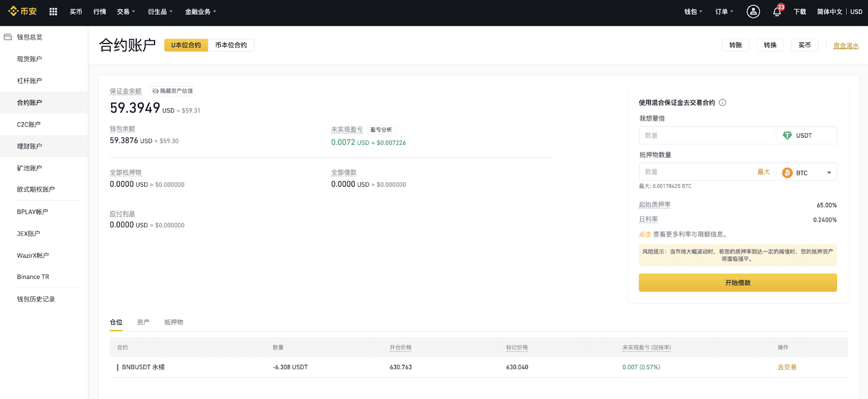This screenshot has height=399, width=868.
Task: Open WazirX帐户 in sidebar
Action: click(x=33, y=255)
